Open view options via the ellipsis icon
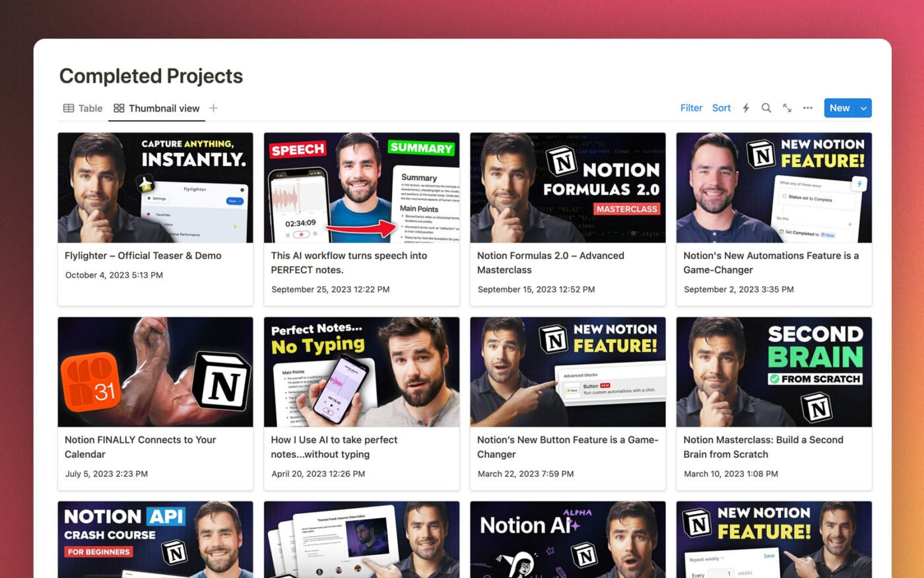The width and height of the screenshot is (924, 578). [807, 108]
